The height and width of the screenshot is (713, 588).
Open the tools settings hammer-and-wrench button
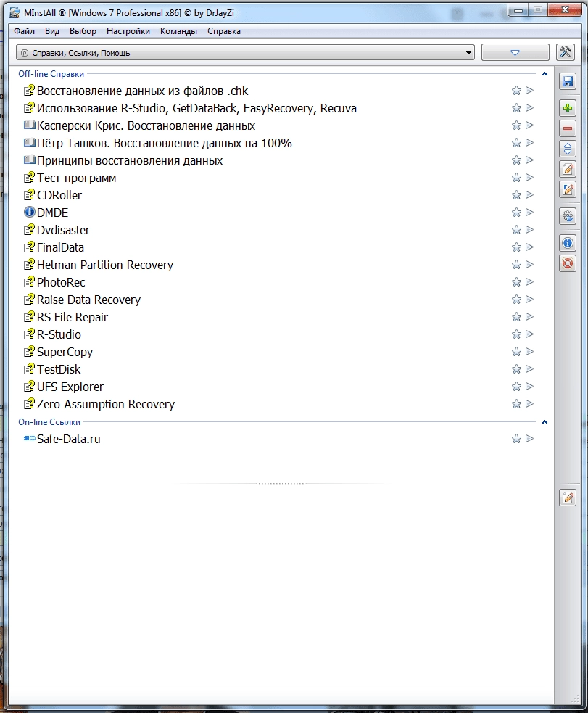click(566, 52)
